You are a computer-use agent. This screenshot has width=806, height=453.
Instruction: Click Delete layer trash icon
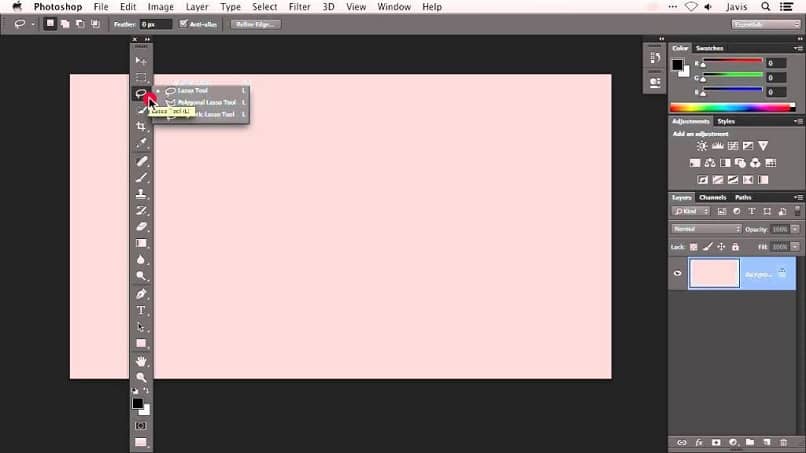(783, 442)
